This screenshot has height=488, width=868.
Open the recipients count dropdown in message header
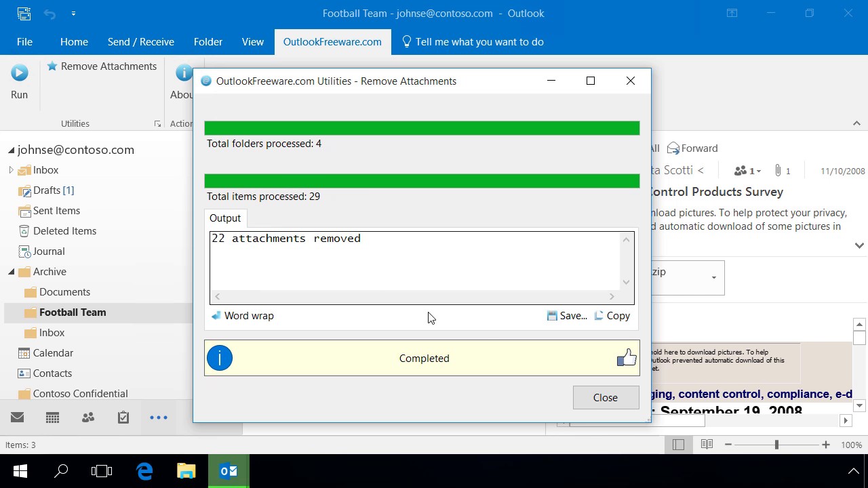(x=747, y=171)
